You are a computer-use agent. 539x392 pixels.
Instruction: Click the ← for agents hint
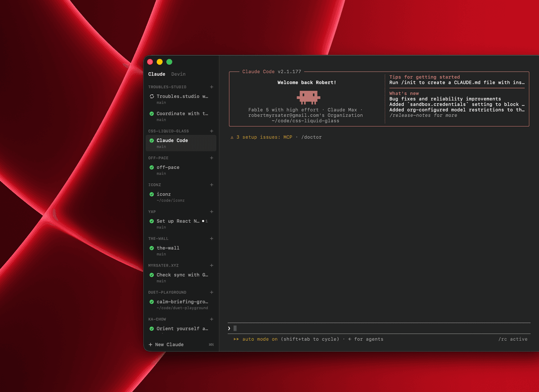366,339
